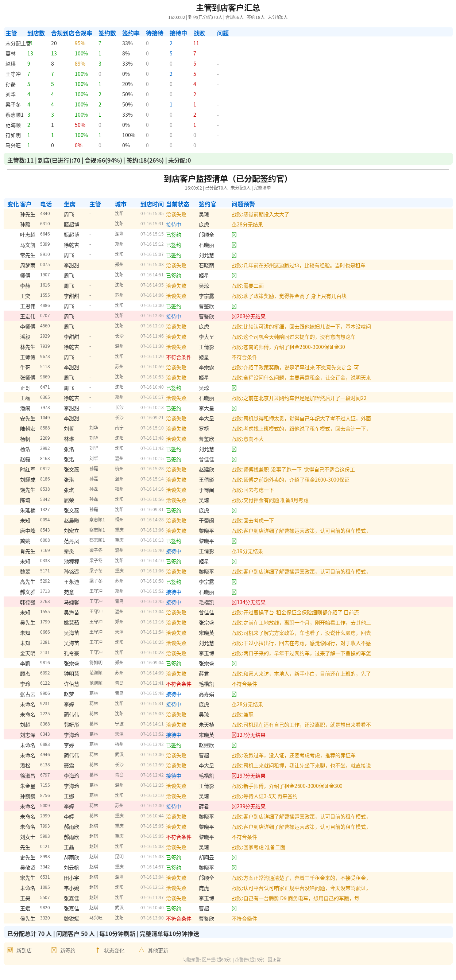The width and height of the screenshot is (456, 980).
Task: Click the 签约数 column header
Action: tap(107, 33)
